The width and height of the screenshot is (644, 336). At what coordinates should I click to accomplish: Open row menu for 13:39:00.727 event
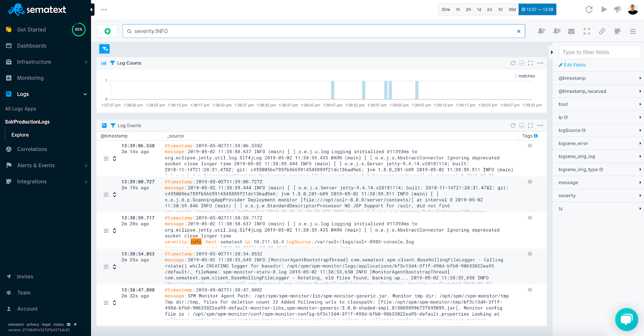106,195
